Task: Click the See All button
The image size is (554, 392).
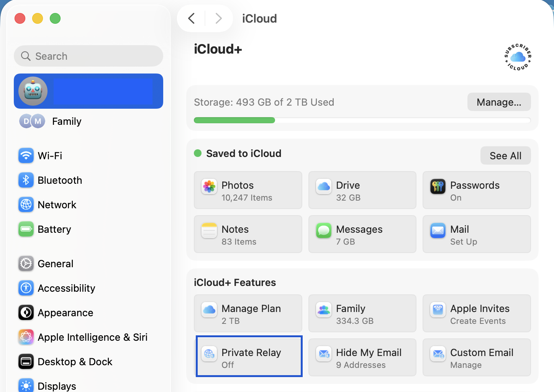Action: pos(505,156)
